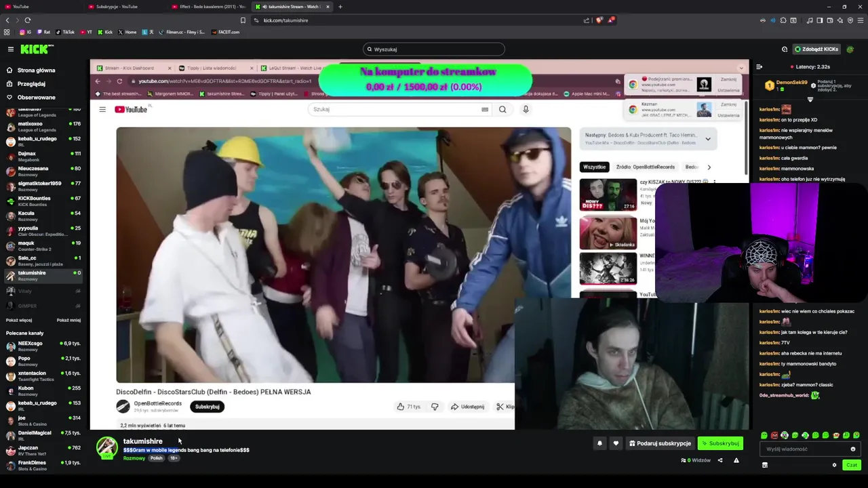Click the Na komputer do streamkow progress bar
Viewport: 868px width, 488px height.
[424, 80]
